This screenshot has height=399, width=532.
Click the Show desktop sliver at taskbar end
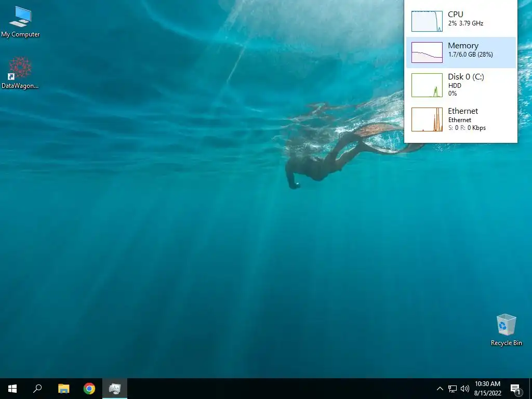tap(530, 389)
